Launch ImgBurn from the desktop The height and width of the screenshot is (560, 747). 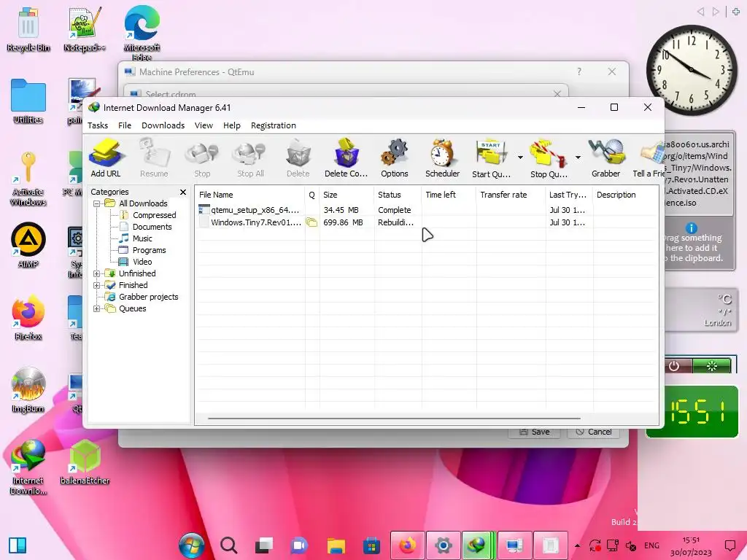(x=28, y=390)
